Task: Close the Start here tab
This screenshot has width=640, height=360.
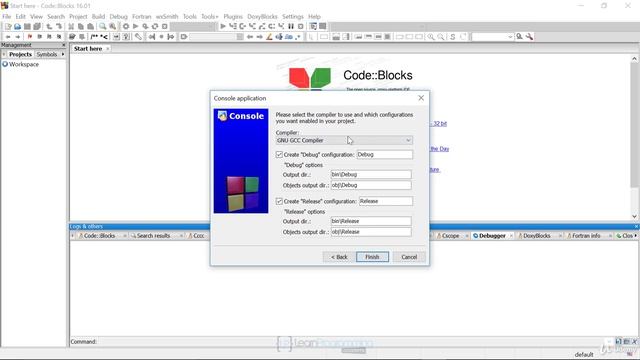Action: [x=108, y=49]
